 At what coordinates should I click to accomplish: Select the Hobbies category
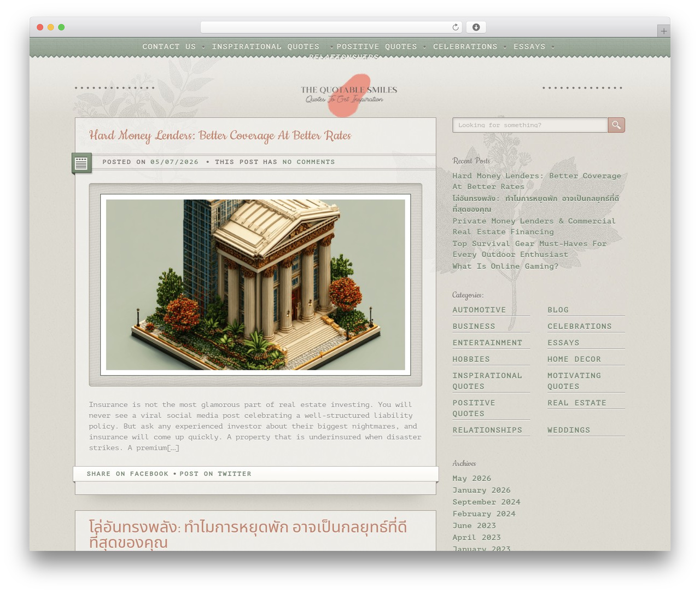(x=471, y=359)
